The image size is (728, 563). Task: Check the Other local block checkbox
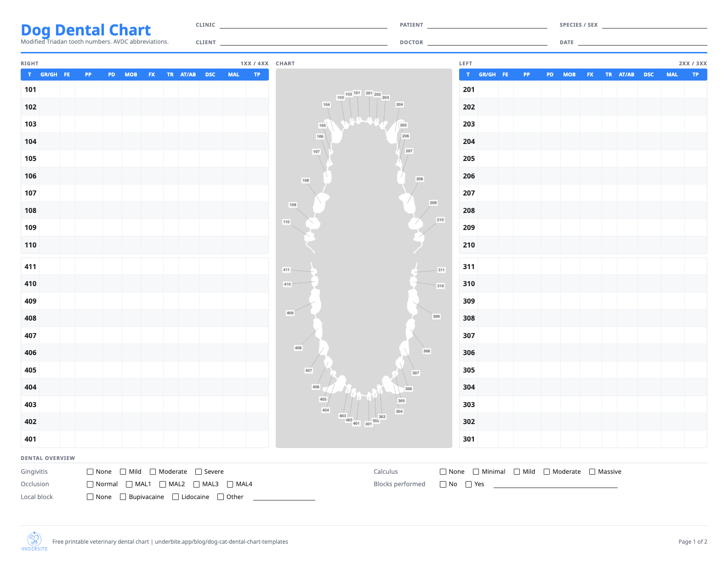tap(221, 497)
